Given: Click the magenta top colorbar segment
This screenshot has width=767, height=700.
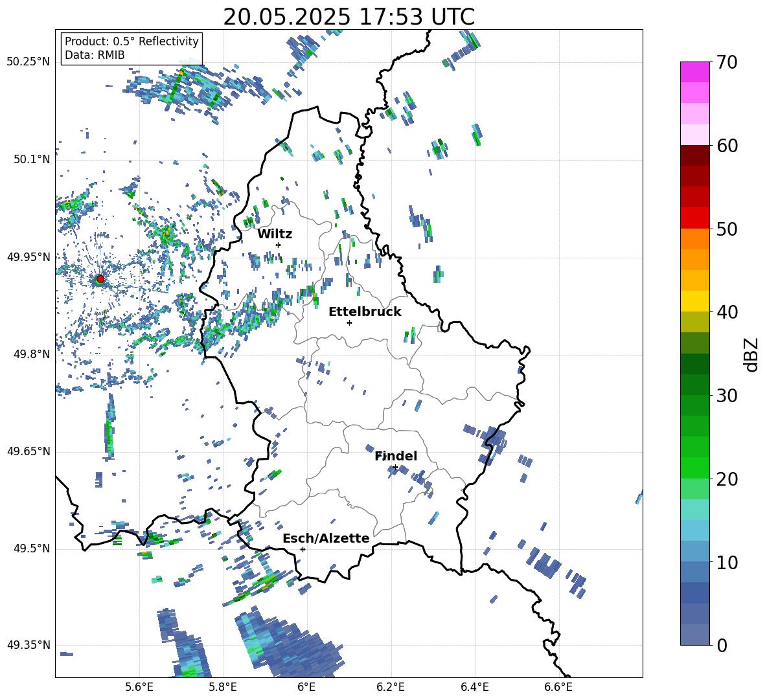Looking at the screenshot, I should point(694,72).
